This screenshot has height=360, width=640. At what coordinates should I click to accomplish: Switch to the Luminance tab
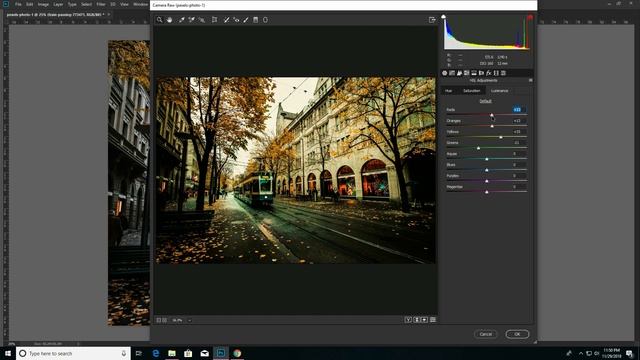pyautogui.click(x=500, y=91)
